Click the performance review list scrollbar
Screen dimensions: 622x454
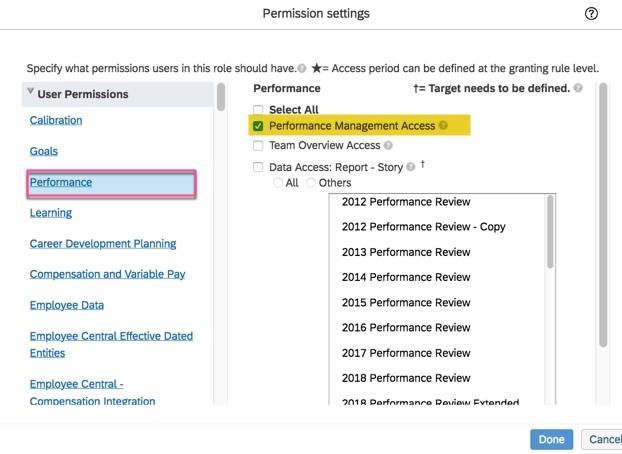(550, 232)
